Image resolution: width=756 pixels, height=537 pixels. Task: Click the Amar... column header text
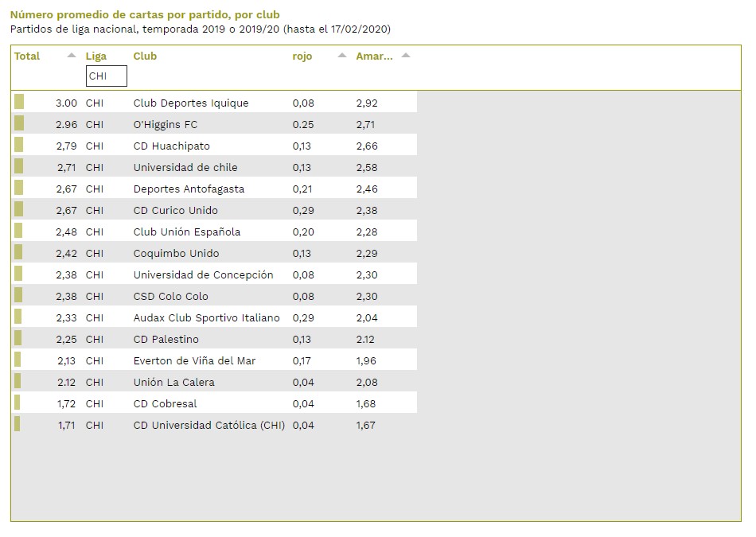click(374, 56)
